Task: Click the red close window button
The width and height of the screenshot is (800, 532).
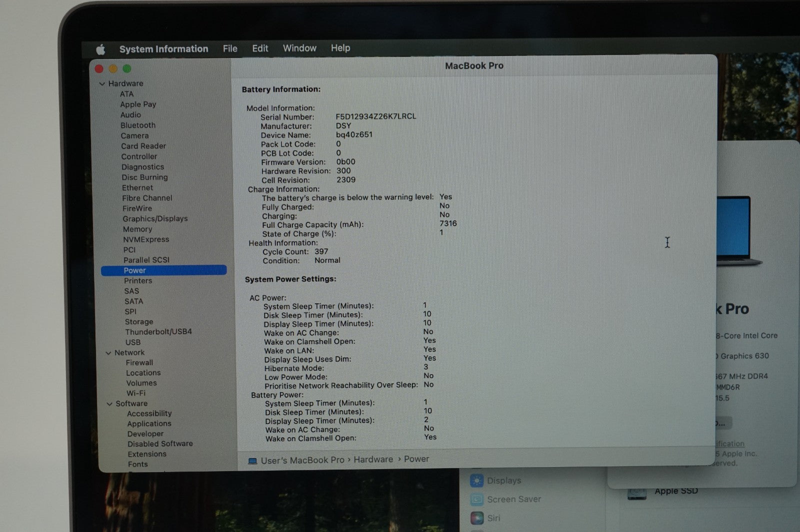Action: [x=99, y=69]
